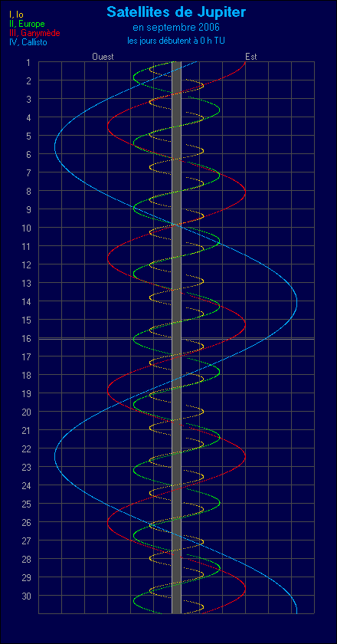Viewport: 337px width, 644px height.
Task: Click day 14 label on the axis
Action: (x=26, y=301)
